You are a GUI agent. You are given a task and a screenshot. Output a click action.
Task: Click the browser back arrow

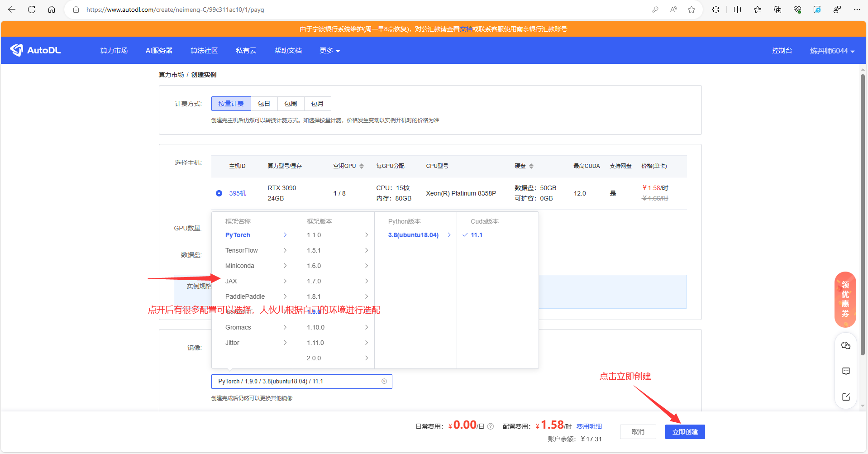[12, 10]
